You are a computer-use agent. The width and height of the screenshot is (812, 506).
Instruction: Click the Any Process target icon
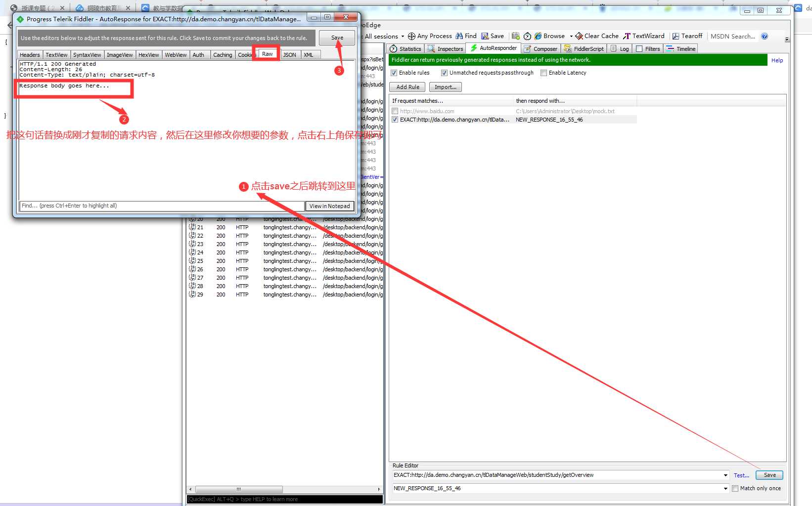pyautogui.click(x=411, y=36)
